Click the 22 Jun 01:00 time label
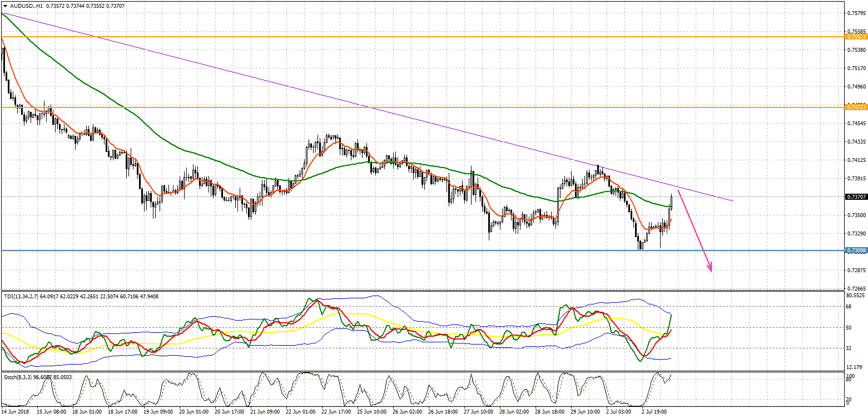Viewport: 868px width, 418px height. coord(300,412)
